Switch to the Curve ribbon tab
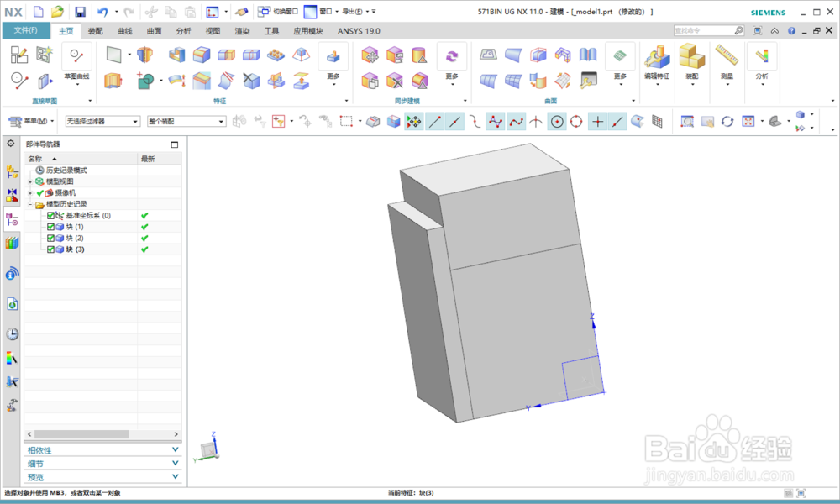840x504 pixels. pos(125,31)
